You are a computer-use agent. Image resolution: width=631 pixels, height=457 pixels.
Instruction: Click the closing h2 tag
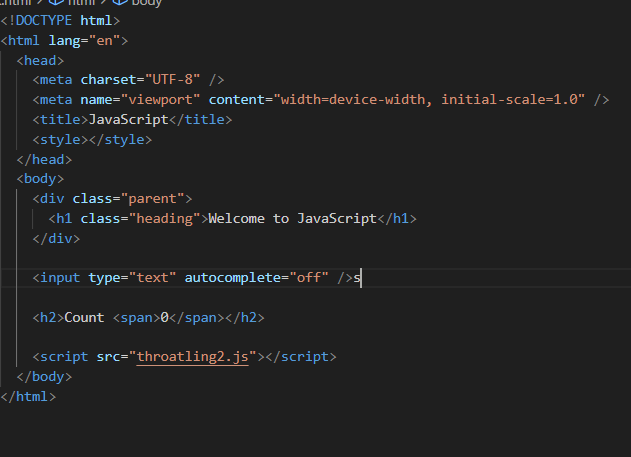245,318
